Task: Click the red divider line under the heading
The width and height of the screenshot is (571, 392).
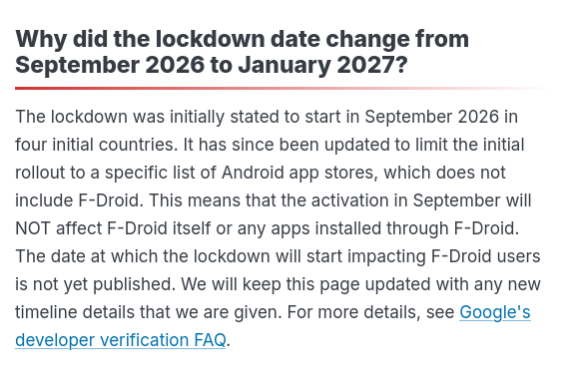Action: click(x=281, y=88)
